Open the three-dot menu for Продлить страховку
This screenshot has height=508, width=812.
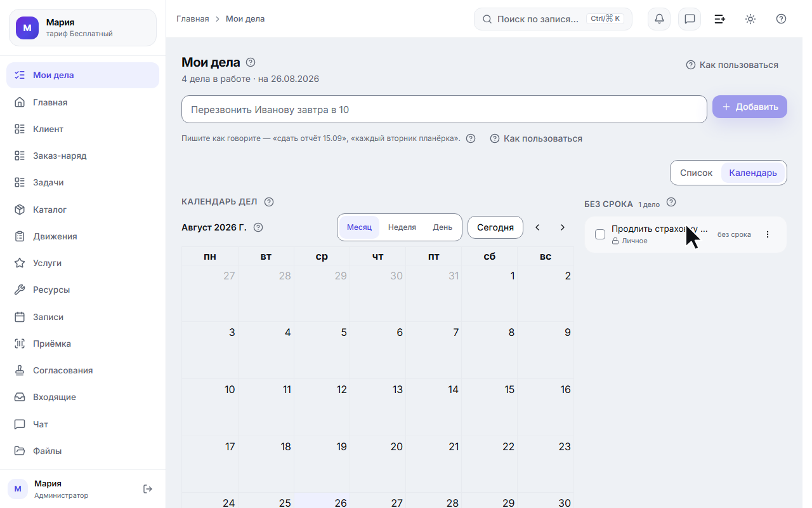[768, 234]
